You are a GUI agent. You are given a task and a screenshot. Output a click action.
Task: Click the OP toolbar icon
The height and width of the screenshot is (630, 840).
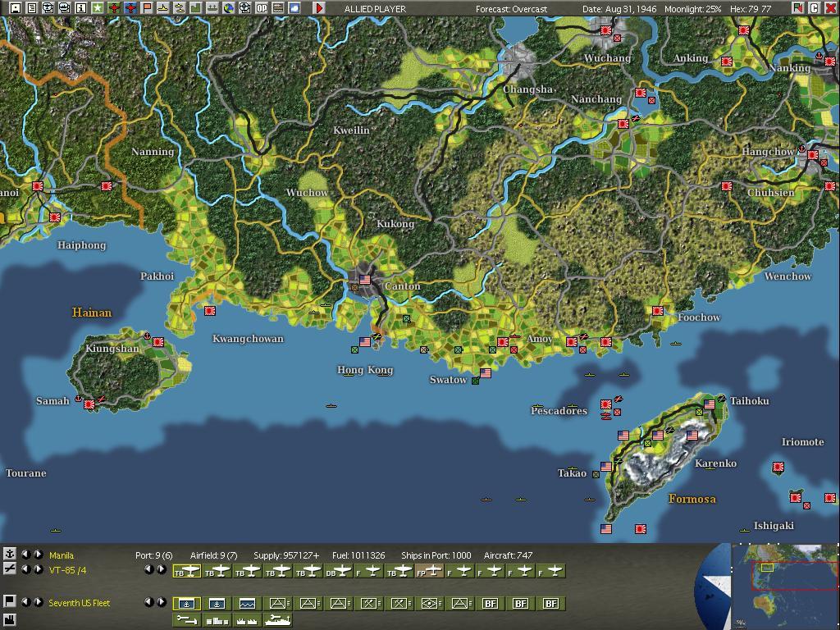(x=262, y=8)
